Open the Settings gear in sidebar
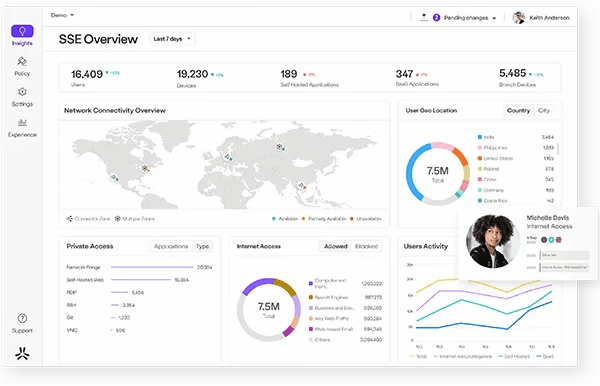 22,92
